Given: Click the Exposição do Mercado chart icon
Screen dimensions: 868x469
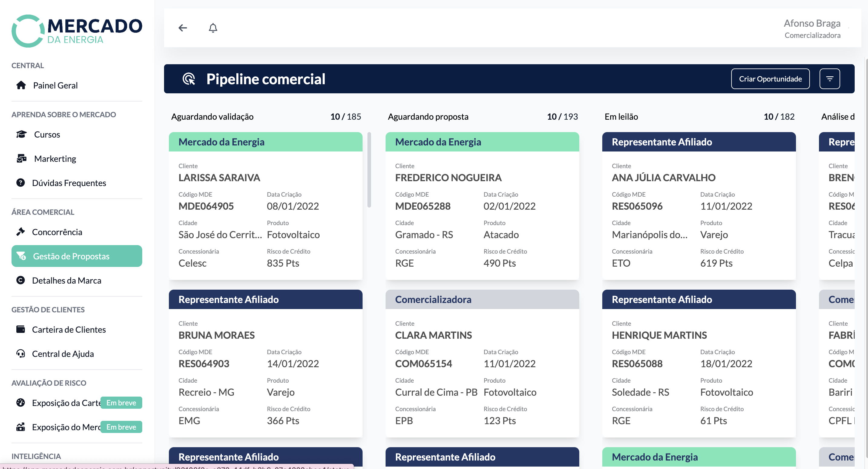Looking at the screenshot, I should pos(21,427).
